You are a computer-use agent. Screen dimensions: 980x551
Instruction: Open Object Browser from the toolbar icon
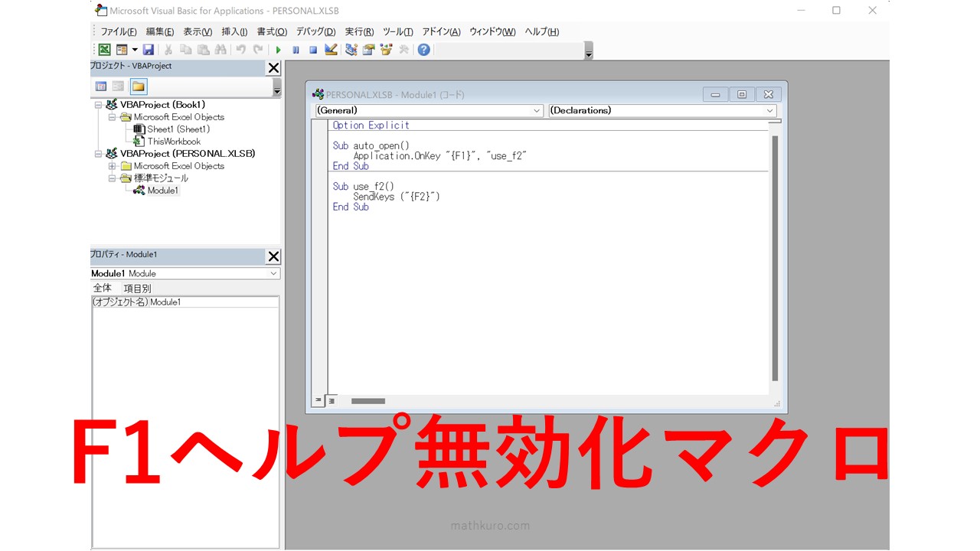386,50
